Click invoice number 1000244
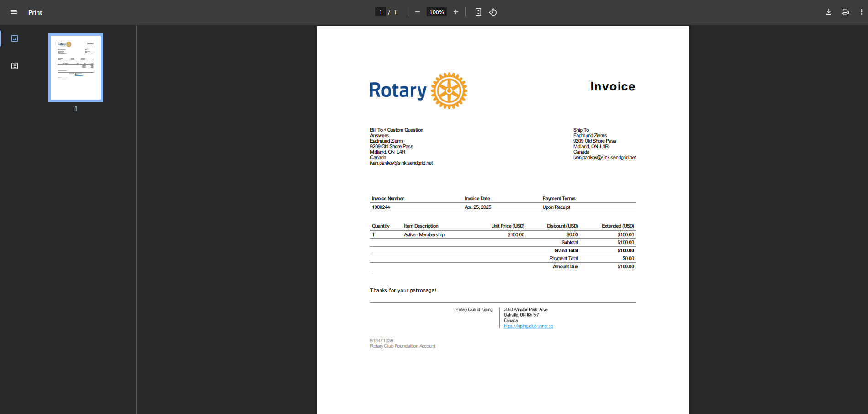 pyautogui.click(x=381, y=207)
